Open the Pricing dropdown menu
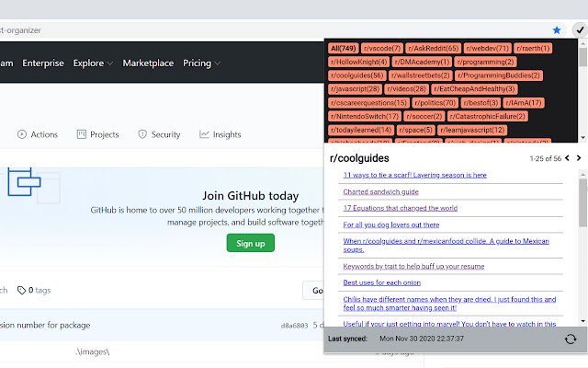 tap(201, 63)
